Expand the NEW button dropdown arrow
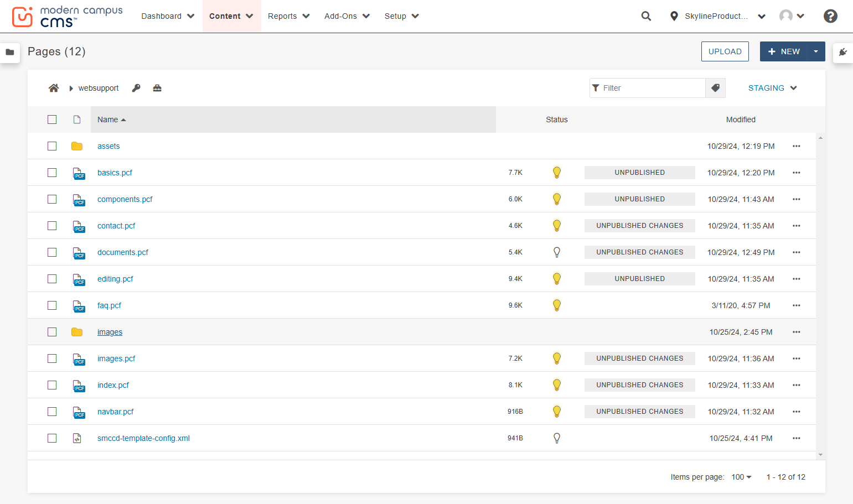 point(816,51)
